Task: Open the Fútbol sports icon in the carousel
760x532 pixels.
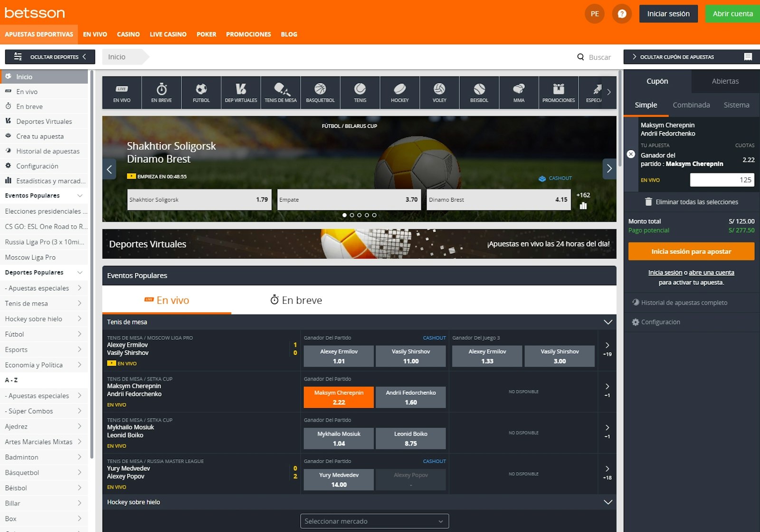Action: click(201, 92)
